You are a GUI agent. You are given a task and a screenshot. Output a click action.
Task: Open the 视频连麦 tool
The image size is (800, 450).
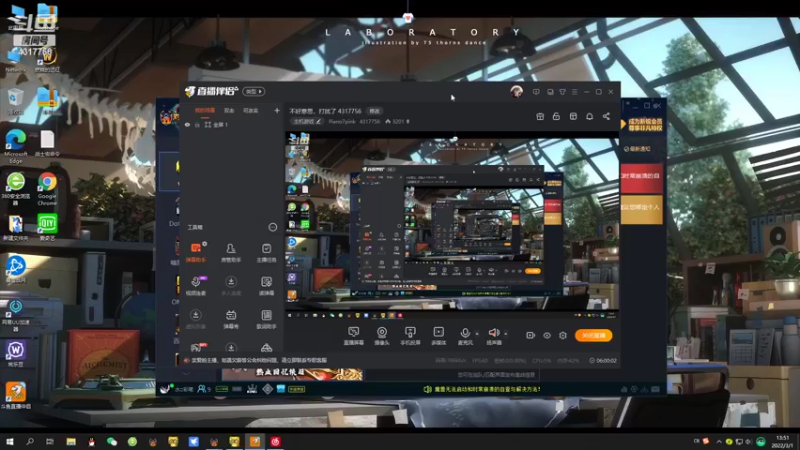click(x=196, y=286)
